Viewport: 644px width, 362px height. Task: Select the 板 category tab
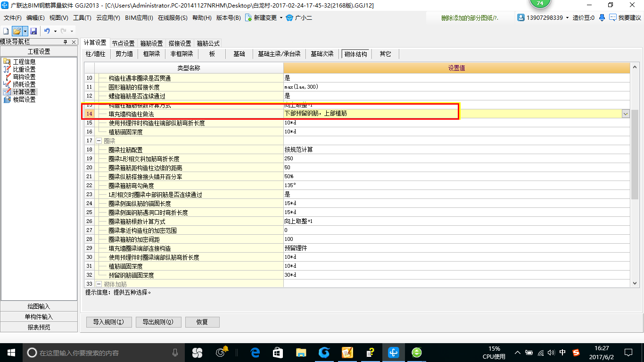tap(212, 54)
